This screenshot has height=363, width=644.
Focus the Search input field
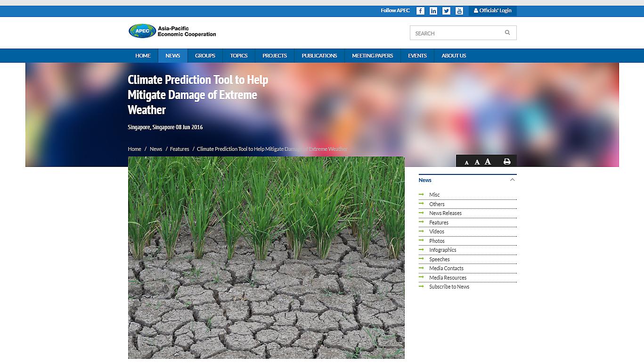coord(455,33)
